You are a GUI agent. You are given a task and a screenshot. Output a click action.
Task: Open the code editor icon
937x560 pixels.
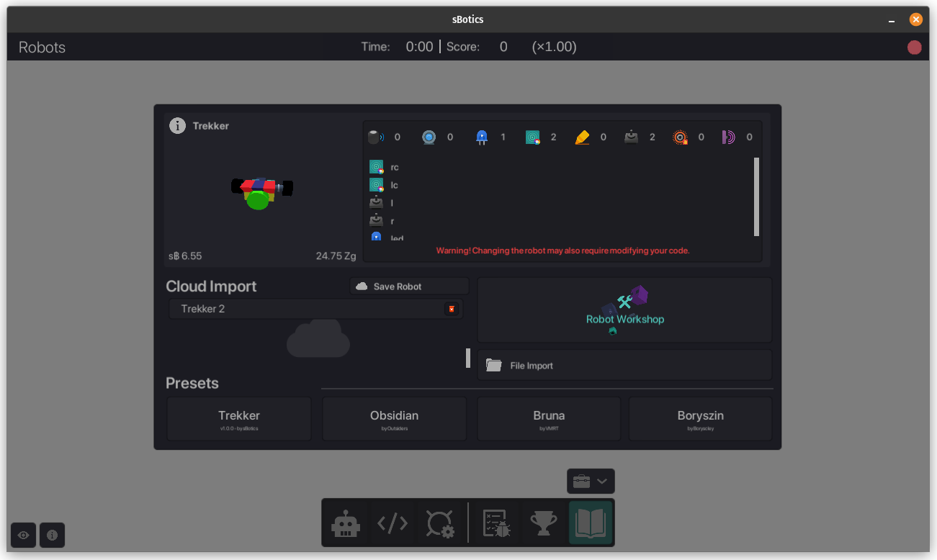point(393,523)
